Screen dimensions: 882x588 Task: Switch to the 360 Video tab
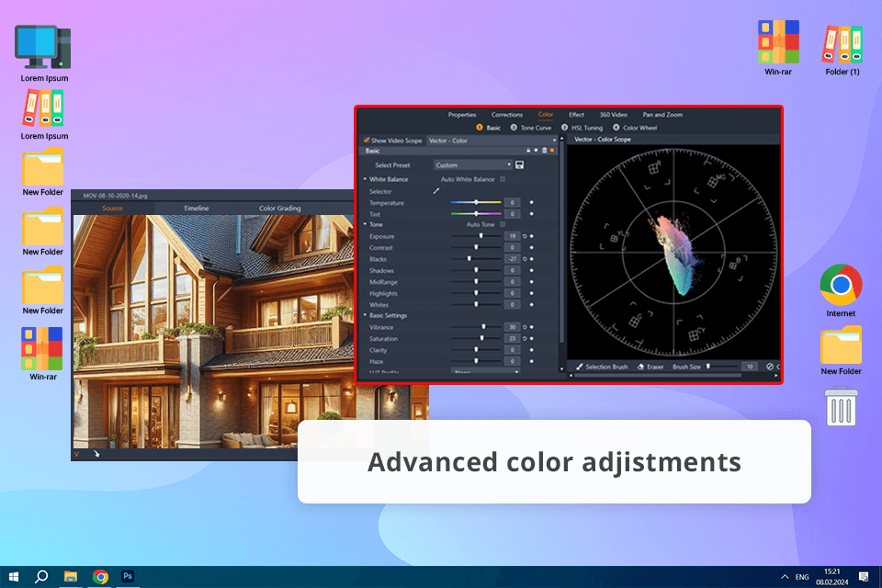tap(613, 115)
